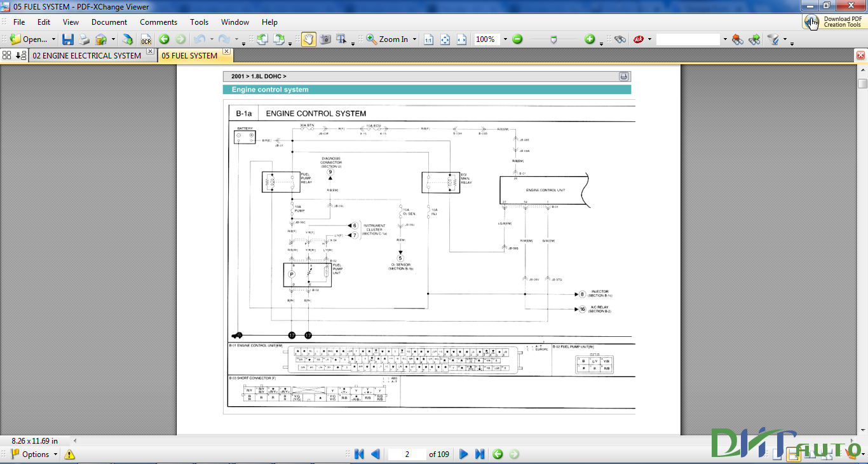Image resolution: width=868 pixels, height=464 pixels.
Task: Click the yellow warning triangle icon
Action: [69, 454]
